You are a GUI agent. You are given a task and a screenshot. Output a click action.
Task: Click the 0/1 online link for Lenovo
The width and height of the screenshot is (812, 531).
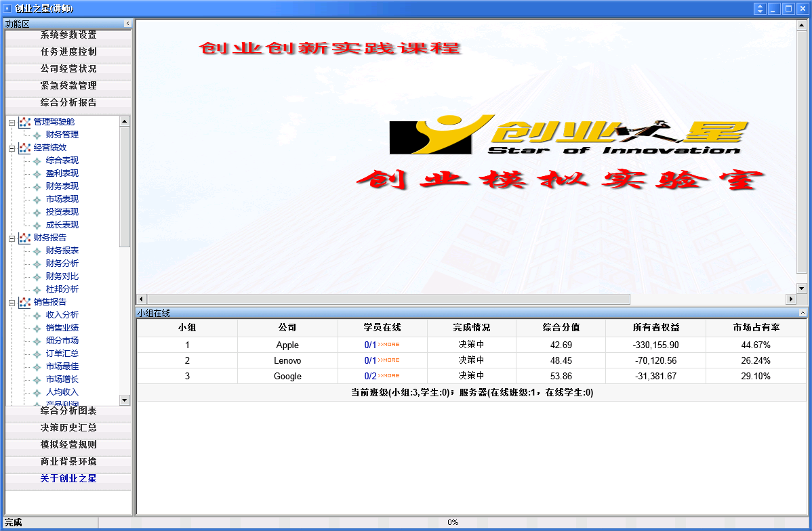[370, 360]
